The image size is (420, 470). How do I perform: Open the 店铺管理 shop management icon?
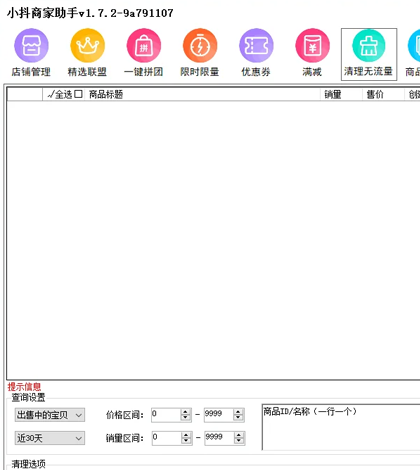coord(31,46)
